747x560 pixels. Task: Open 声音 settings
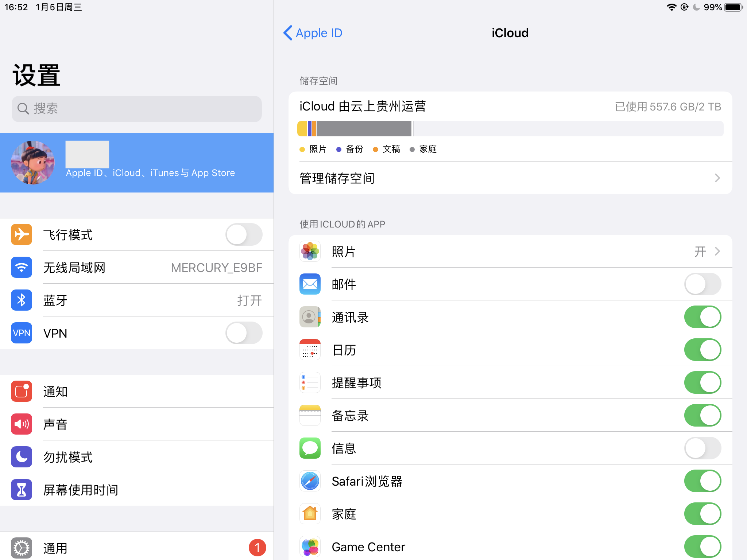click(137, 424)
